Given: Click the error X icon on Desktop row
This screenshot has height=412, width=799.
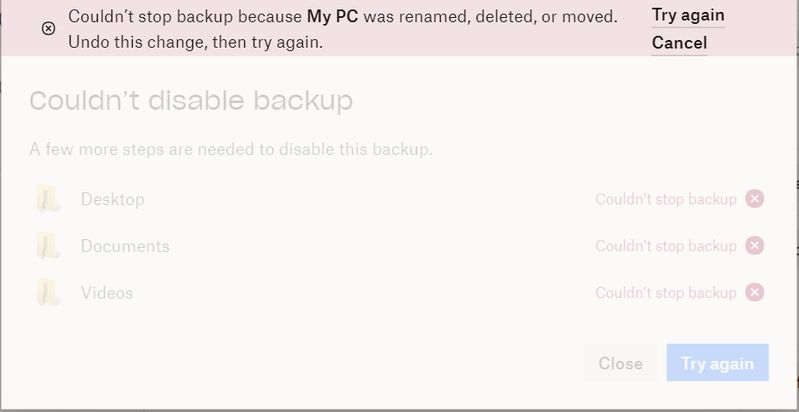Looking at the screenshot, I should 755,199.
